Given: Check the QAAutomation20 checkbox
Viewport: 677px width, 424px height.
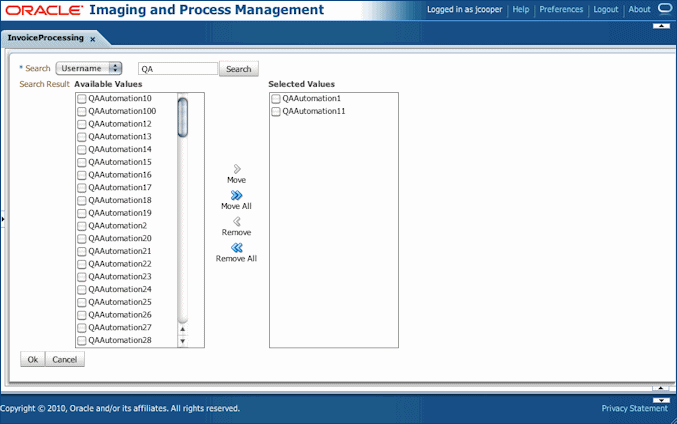Looking at the screenshot, I should pyautogui.click(x=82, y=239).
